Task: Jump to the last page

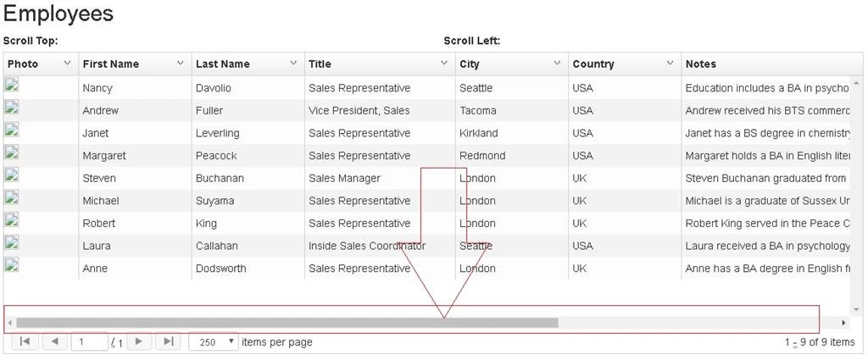Action: coord(169,341)
